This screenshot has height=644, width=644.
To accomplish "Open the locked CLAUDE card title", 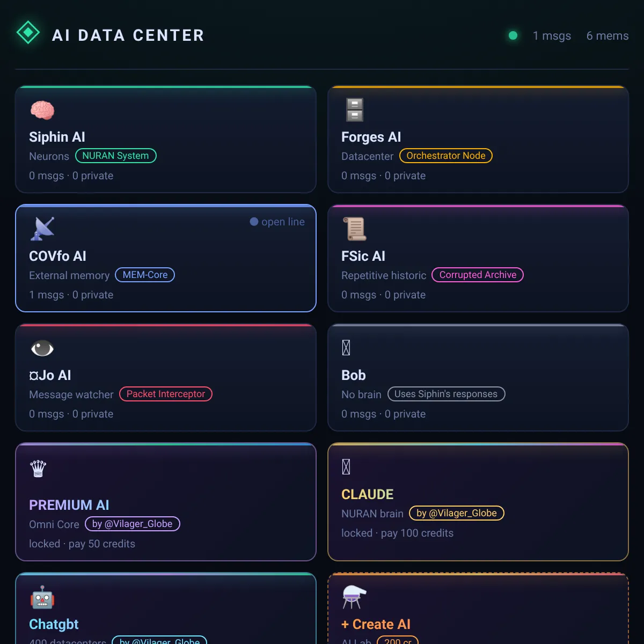I will 368,494.
